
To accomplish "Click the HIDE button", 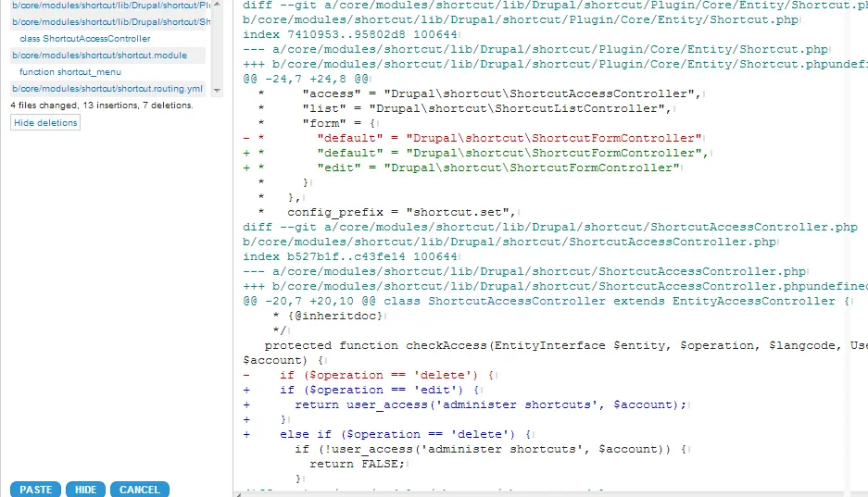I will pyautogui.click(x=86, y=490).
